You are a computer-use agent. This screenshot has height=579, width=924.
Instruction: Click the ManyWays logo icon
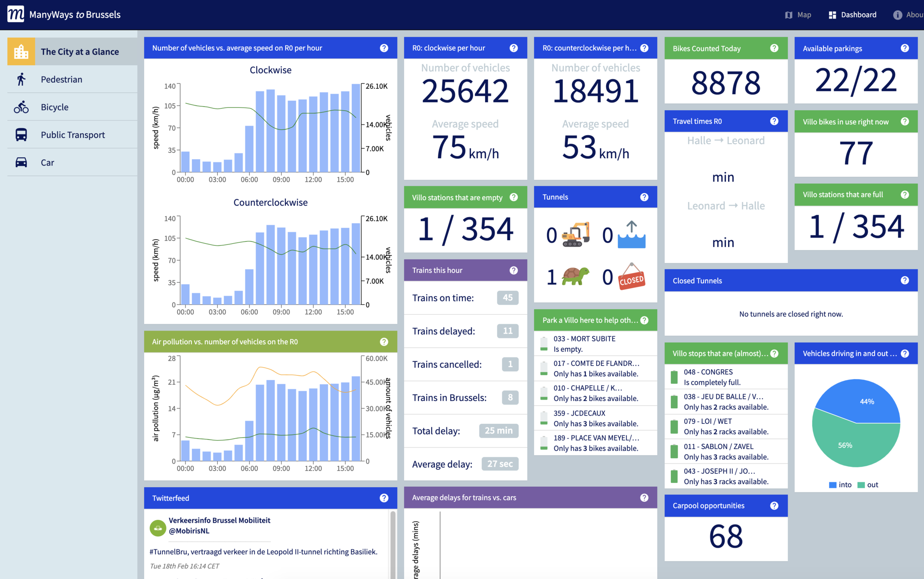[16, 14]
